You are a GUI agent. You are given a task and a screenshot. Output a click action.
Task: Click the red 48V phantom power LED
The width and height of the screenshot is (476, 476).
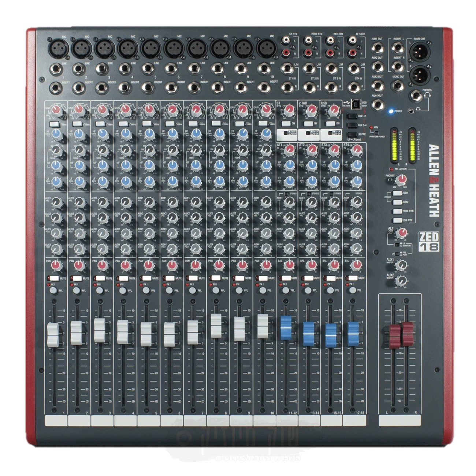[371, 128]
